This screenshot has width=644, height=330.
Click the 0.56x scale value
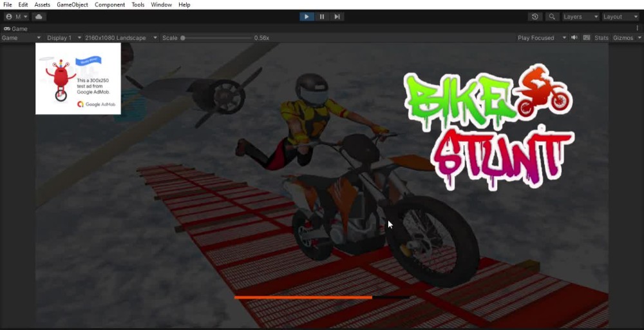point(261,38)
